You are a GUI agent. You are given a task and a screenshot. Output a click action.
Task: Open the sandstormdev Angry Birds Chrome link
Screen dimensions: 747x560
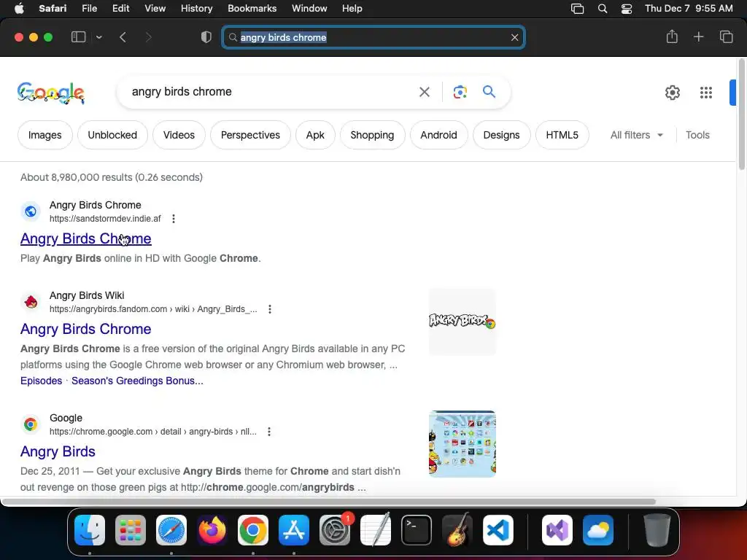pyautogui.click(x=86, y=238)
